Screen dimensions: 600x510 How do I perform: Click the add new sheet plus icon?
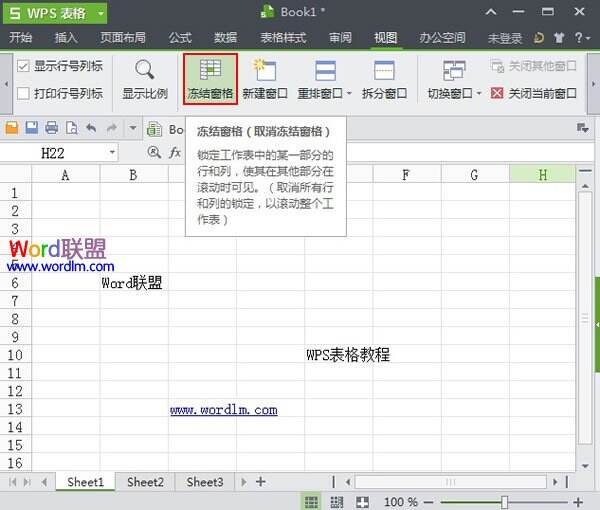coord(261,482)
